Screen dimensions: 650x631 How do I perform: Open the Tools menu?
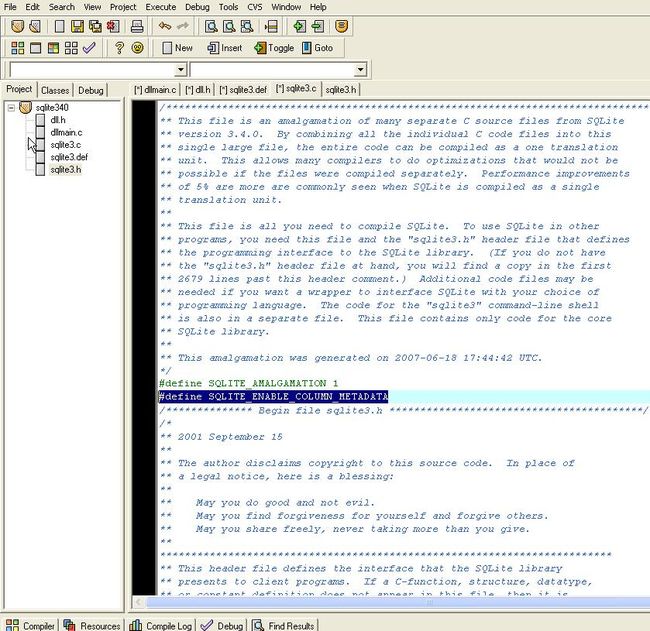[228, 7]
